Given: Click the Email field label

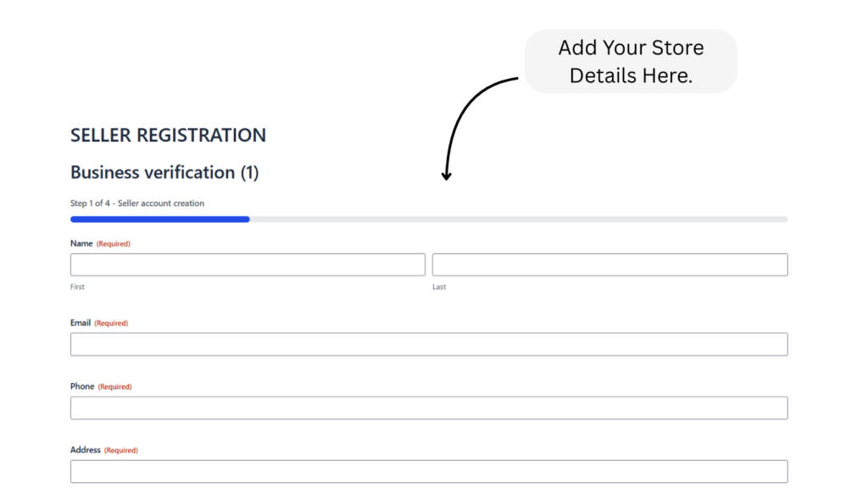Looking at the screenshot, I should tap(81, 323).
